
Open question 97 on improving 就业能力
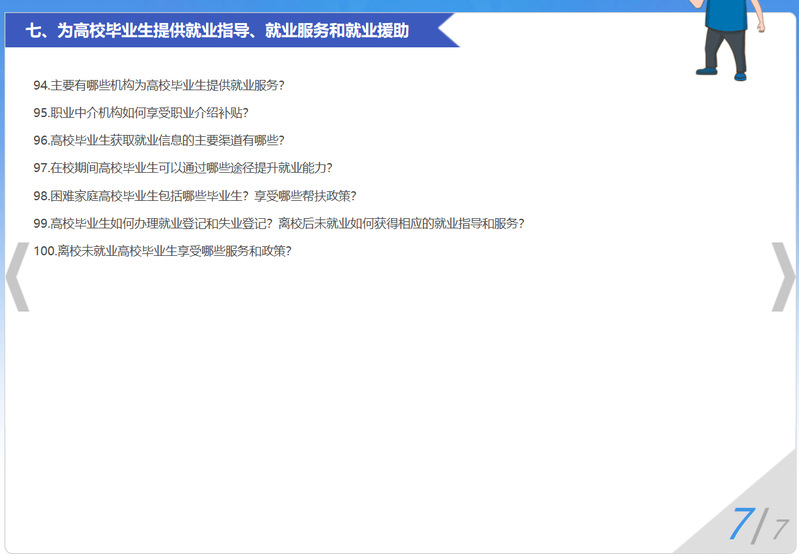pos(182,168)
